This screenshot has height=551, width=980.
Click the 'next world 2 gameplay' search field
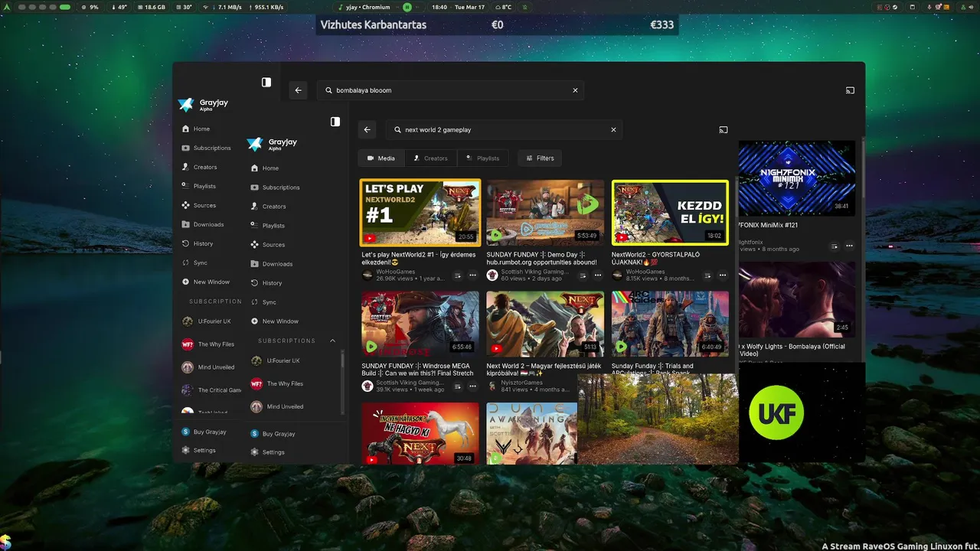tap(503, 130)
